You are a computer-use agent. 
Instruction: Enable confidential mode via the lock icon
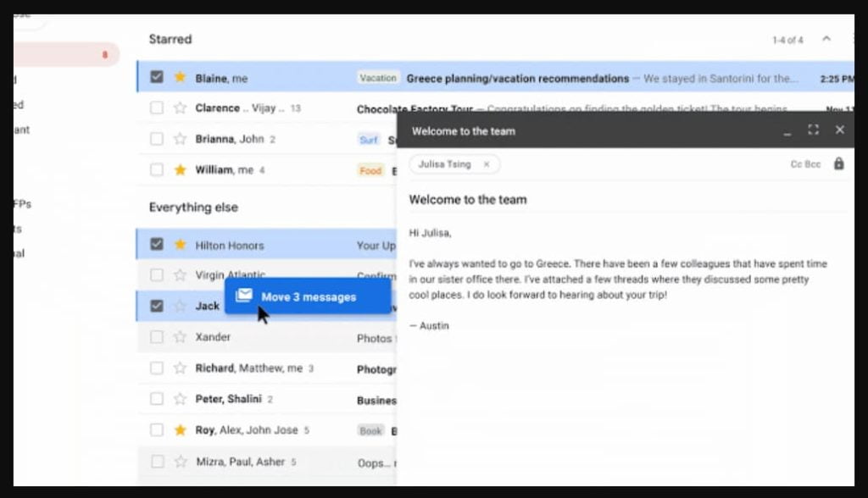[x=838, y=163]
